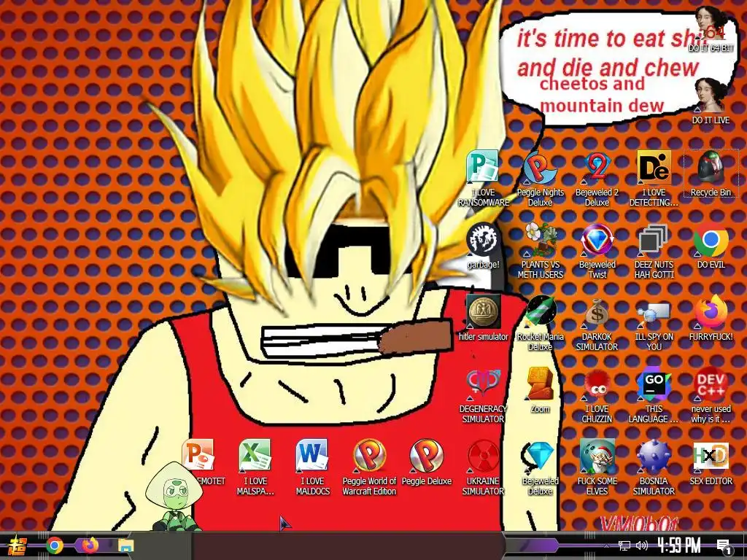The width and height of the screenshot is (747, 560).
Task: Open the 4:59 PM clock flyout
Action: tap(679, 545)
